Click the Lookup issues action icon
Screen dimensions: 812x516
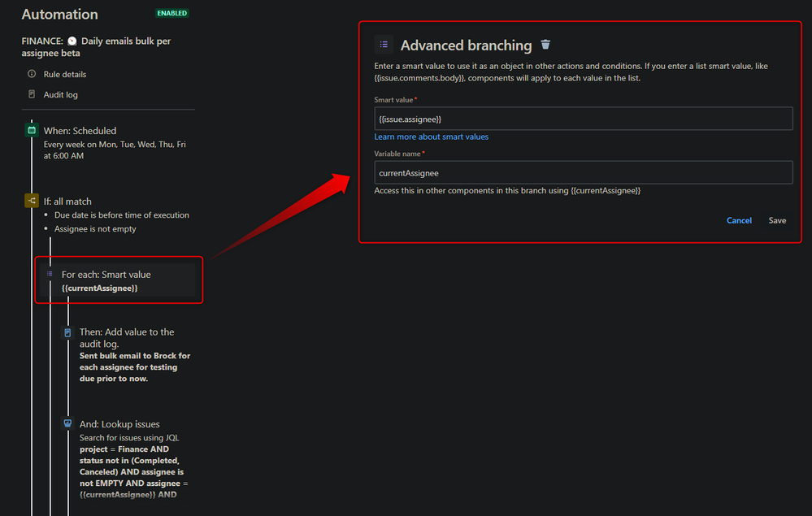pos(67,424)
